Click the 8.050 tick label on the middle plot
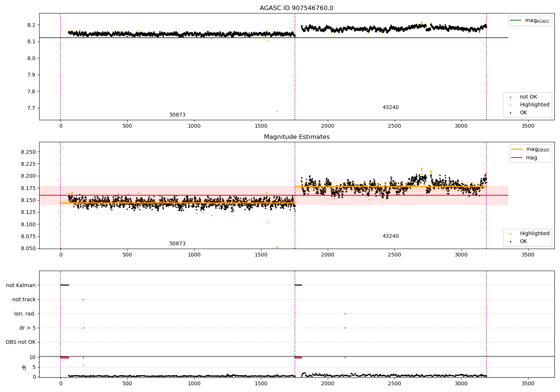Viewport: 560px width, 392px height. (28, 249)
